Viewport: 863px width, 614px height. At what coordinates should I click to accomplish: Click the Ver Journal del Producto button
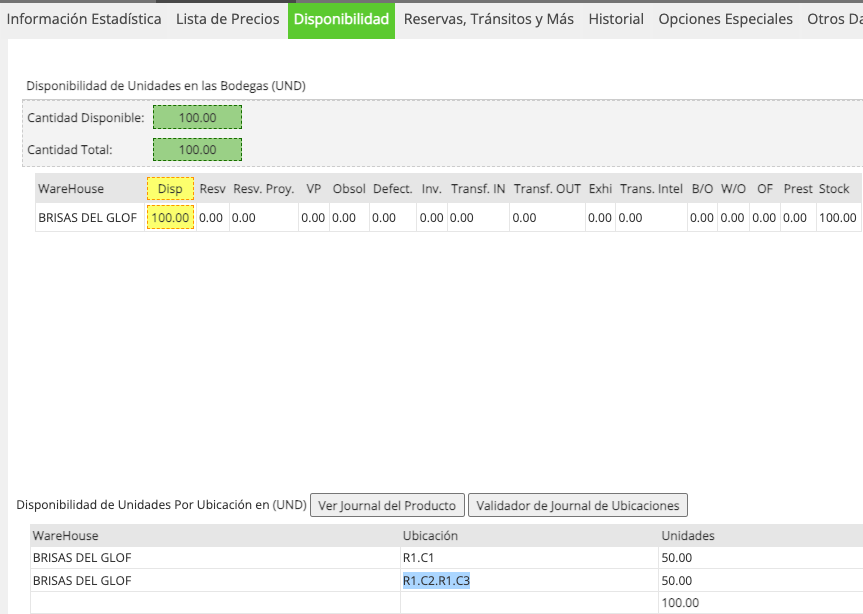pos(387,505)
